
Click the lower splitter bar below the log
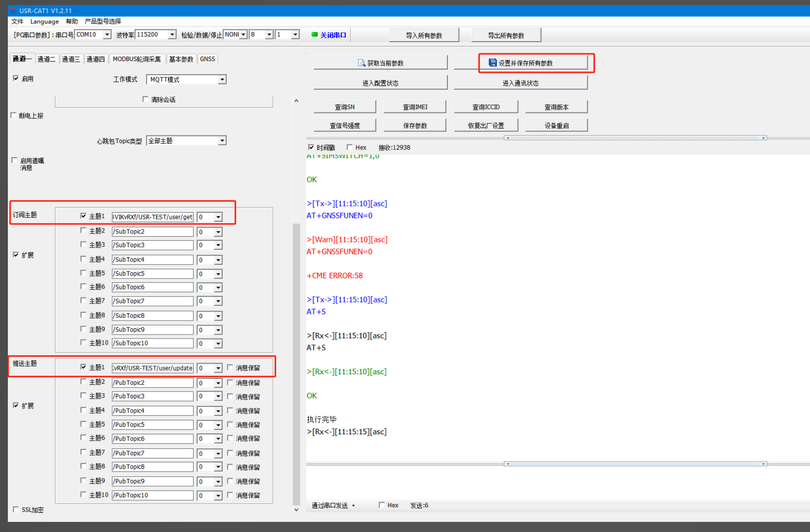click(635, 464)
